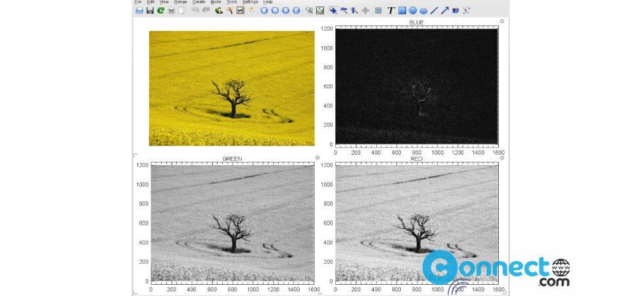Select the Text label tool (T)
The image size is (644, 296).
pyautogui.click(x=391, y=11)
